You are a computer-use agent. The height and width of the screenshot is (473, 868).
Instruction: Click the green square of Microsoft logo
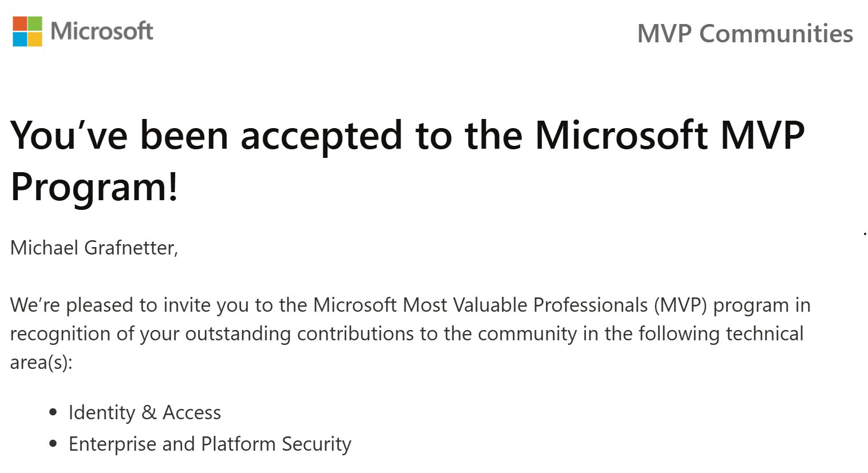point(35,23)
